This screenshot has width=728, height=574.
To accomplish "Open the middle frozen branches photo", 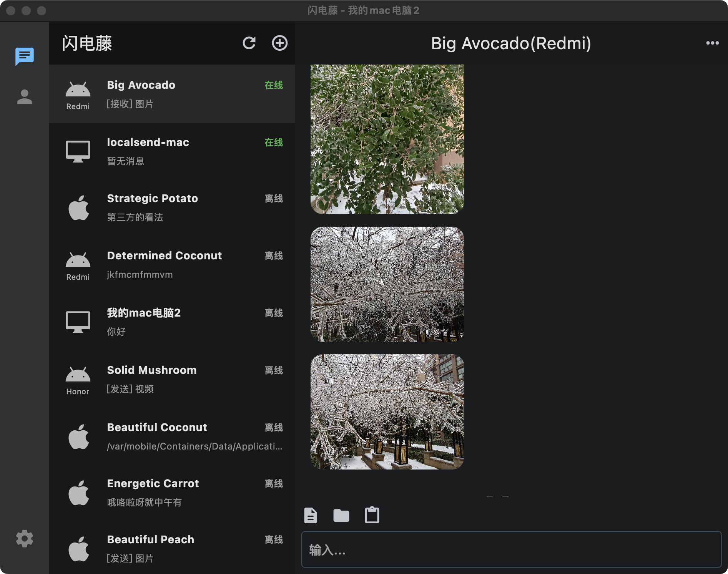I will pyautogui.click(x=387, y=284).
